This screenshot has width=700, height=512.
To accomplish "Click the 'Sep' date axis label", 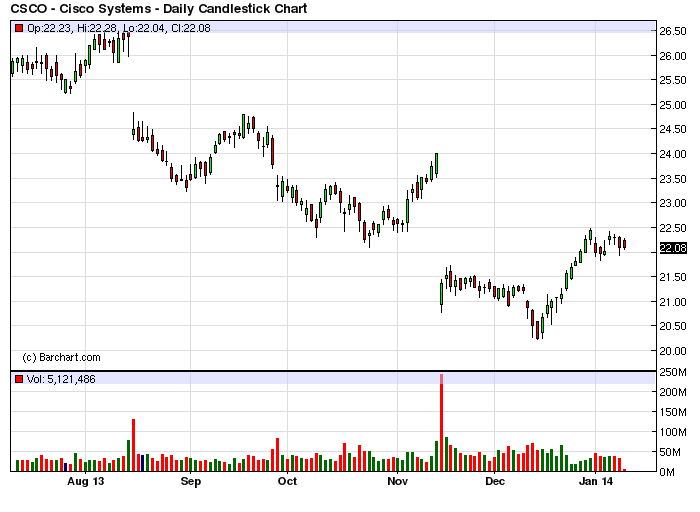I will (x=191, y=481).
